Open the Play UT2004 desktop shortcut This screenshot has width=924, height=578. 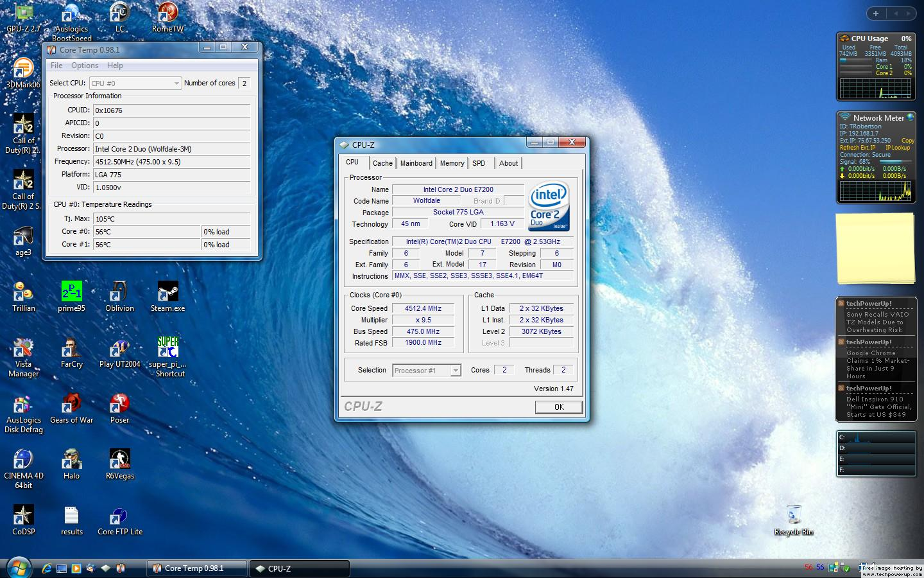119,353
